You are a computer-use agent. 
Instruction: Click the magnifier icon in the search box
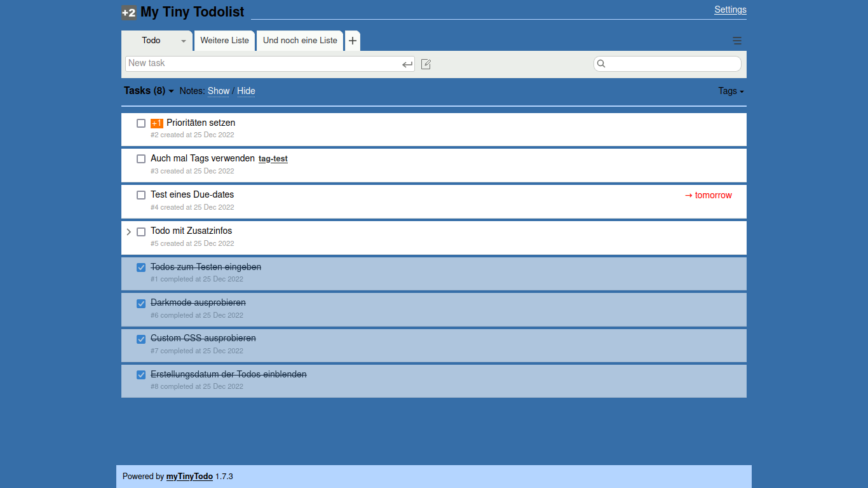601,64
